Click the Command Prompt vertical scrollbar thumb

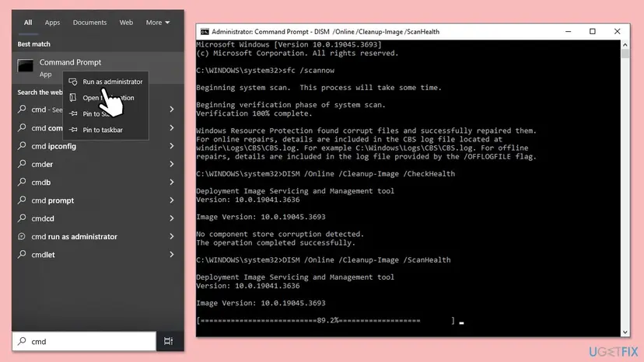625,54
